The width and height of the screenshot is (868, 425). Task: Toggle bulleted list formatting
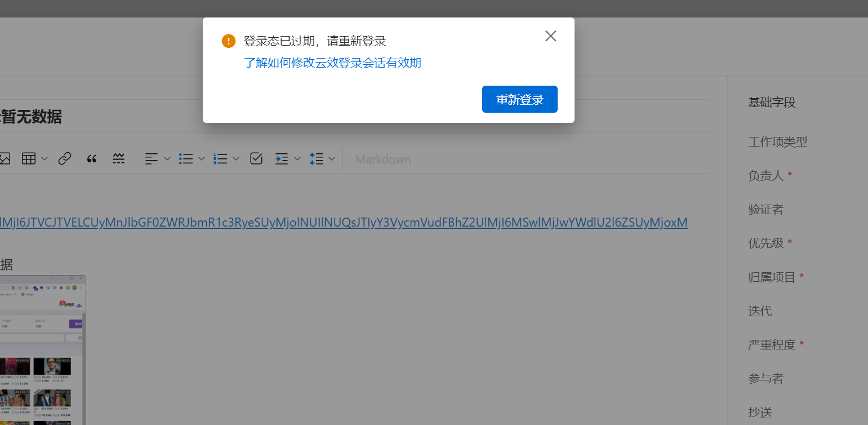tap(186, 158)
